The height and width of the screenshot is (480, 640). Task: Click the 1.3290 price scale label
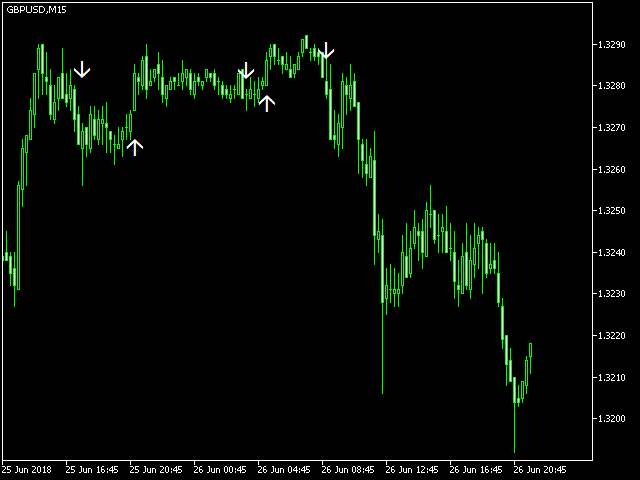coord(611,44)
